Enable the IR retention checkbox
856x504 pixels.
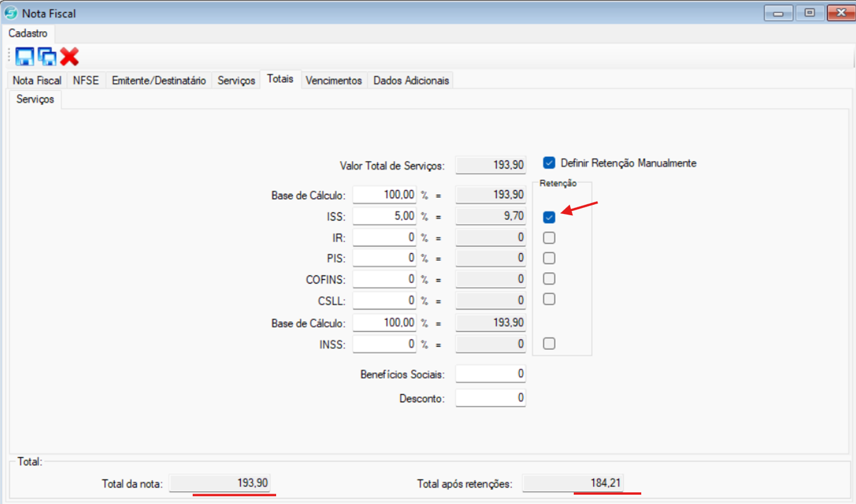pyautogui.click(x=549, y=237)
